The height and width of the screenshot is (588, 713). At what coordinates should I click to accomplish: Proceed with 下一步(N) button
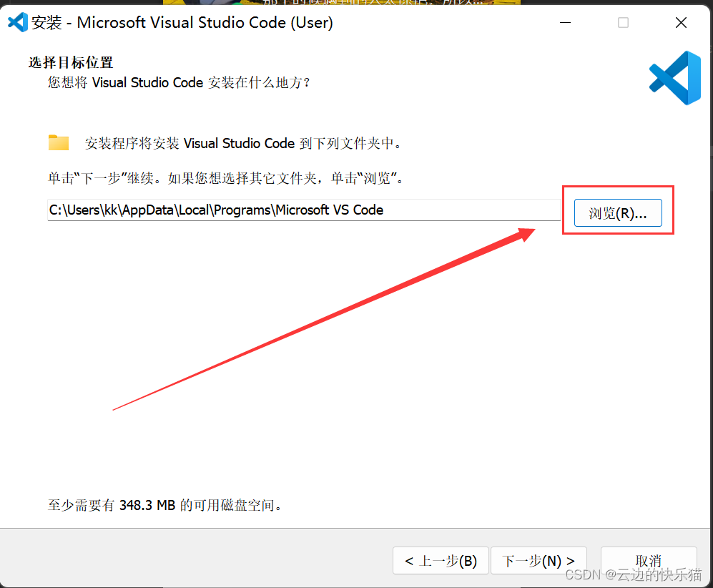pos(539,561)
